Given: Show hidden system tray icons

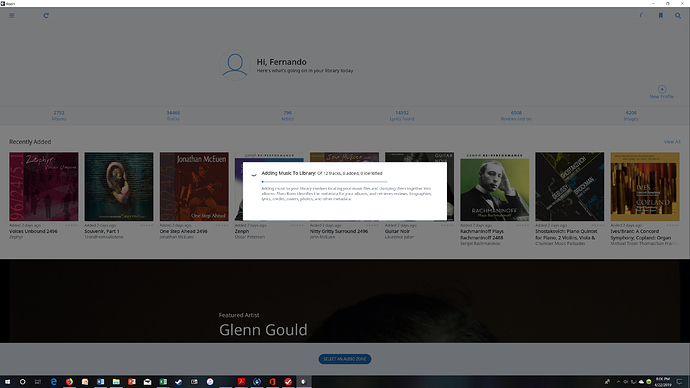Looking at the screenshot, I should click(618, 382).
